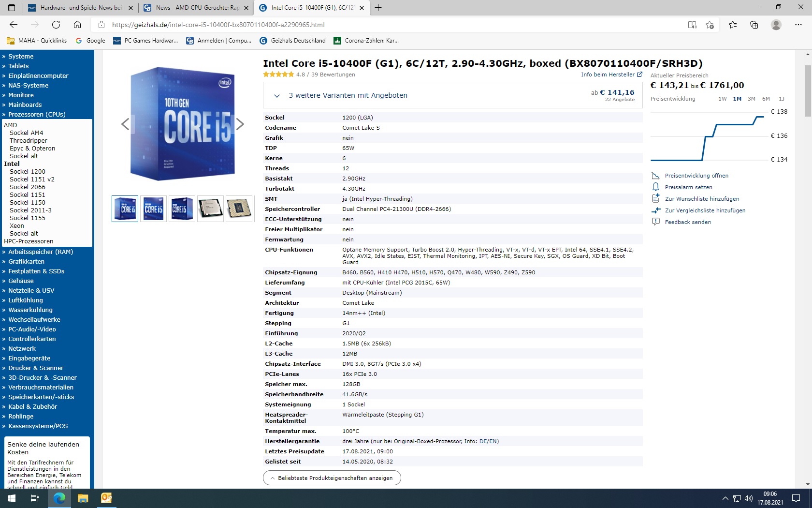Viewport: 812px width, 508px height.
Task: Select the 3M price history range
Action: click(x=752, y=99)
